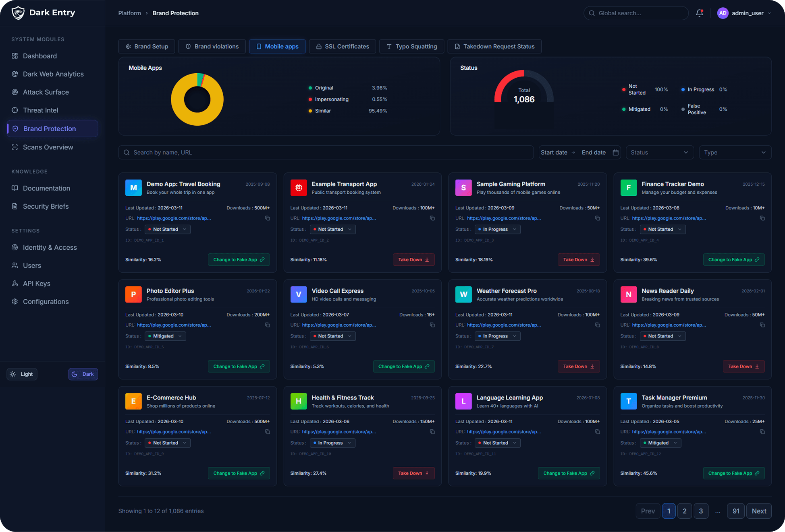Open the Status filter dropdown
The image size is (785, 532).
pyautogui.click(x=660, y=152)
